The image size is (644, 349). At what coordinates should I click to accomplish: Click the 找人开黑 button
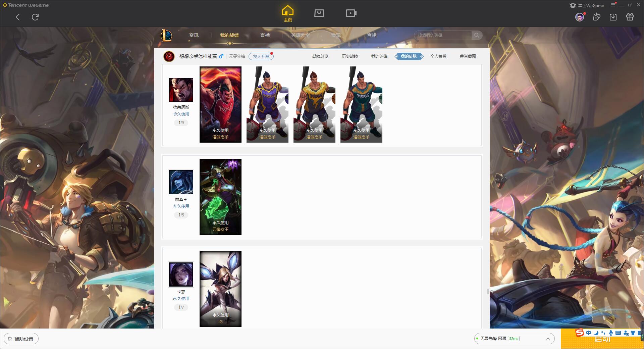(261, 56)
